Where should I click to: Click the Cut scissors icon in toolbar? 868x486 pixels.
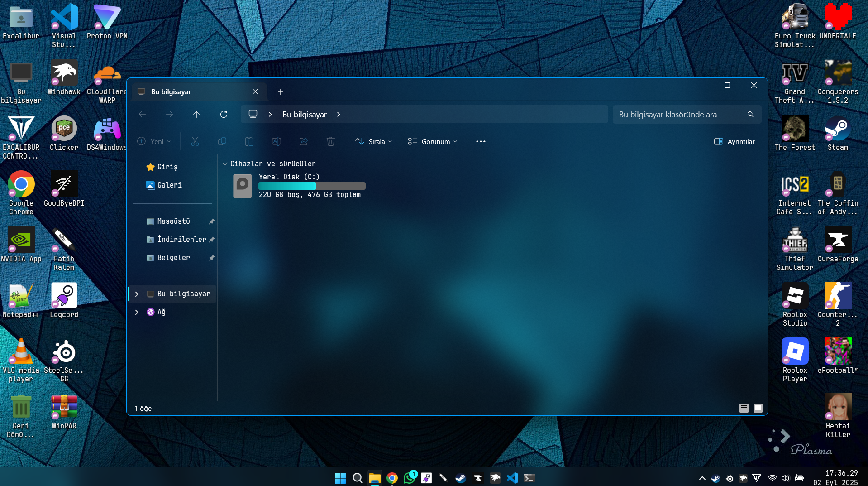195,141
